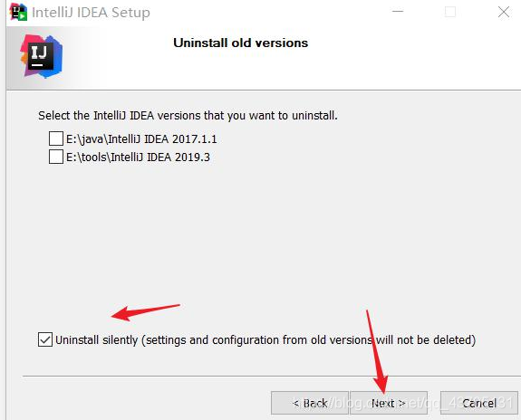Minimize the Setup window
The image size is (521, 420).
pos(398,11)
